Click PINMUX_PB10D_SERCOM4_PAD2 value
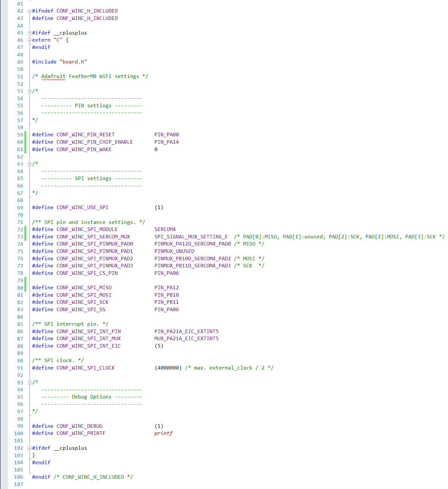The height and width of the screenshot is (489, 448). click(193, 259)
